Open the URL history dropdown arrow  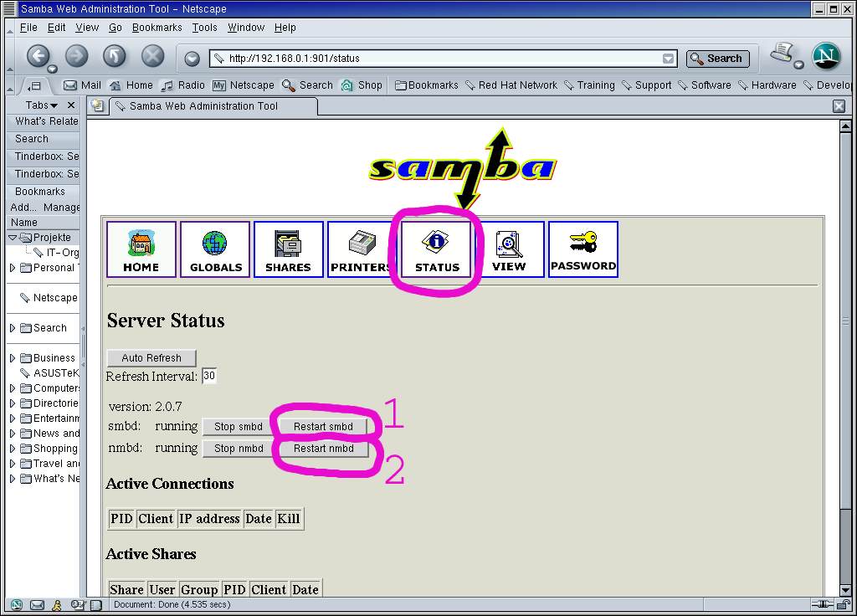[x=668, y=59]
